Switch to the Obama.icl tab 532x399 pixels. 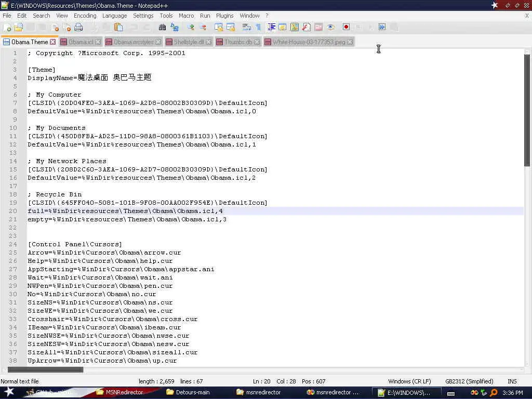coord(81,42)
